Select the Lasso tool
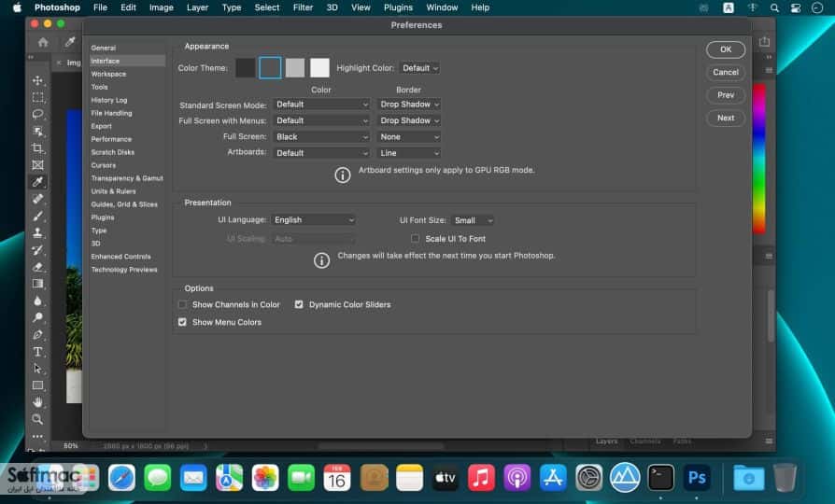Viewport: 835px width, 504px height. coord(37,115)
